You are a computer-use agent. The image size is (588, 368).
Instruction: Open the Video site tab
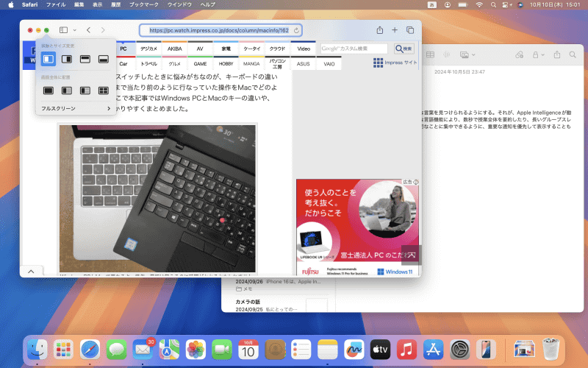pyautogui.click(x=304, y=49)
